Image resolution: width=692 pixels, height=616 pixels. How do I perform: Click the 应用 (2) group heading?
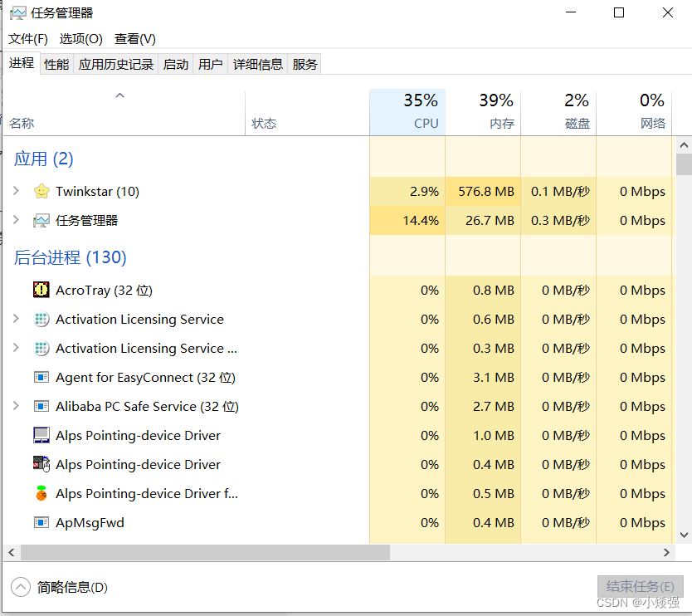point(43,159)
